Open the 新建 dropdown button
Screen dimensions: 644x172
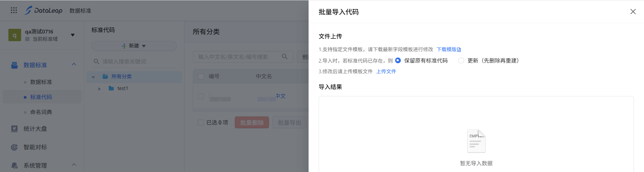(x=134, y=46)
